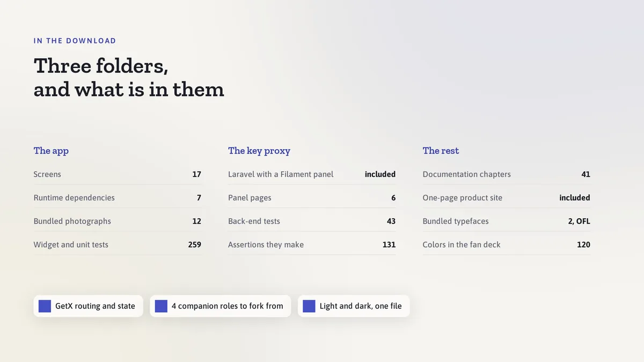This screenshot has width=644, height=362.
Task: Click the blue square beside Light and dark
Action: click(309, 306)
